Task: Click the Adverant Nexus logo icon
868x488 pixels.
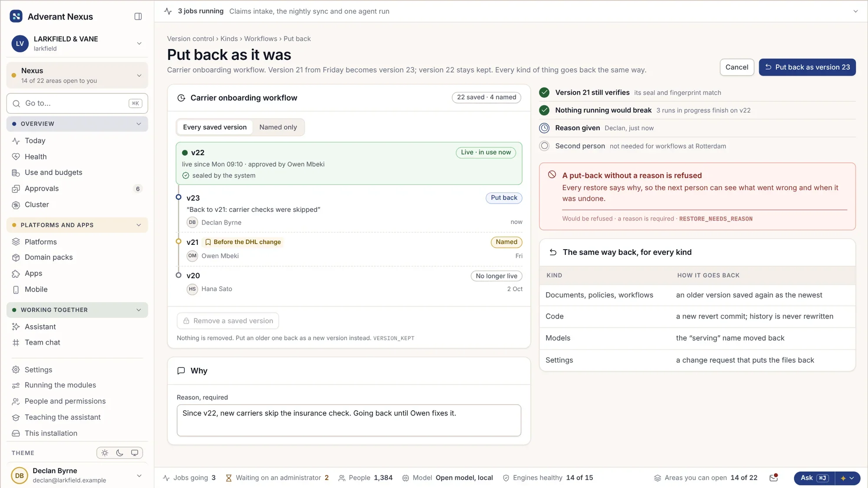Action: [x=16, y=16]
